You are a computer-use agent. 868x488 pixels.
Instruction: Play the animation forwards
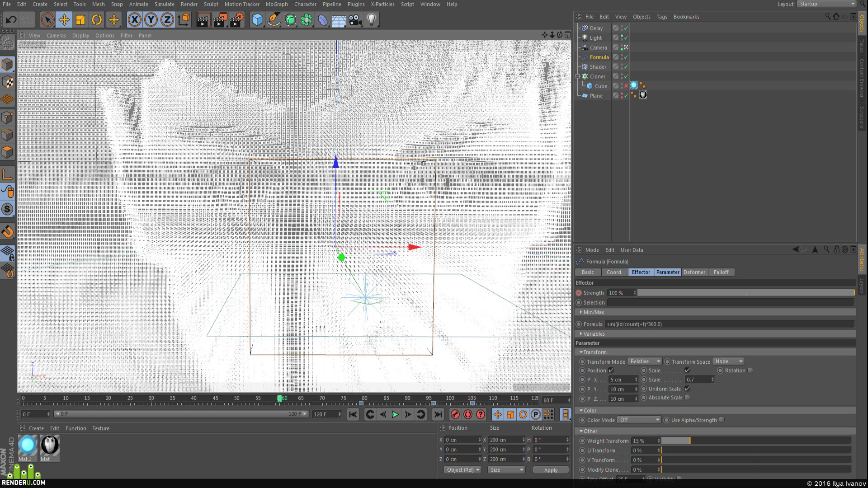(395, 414)
